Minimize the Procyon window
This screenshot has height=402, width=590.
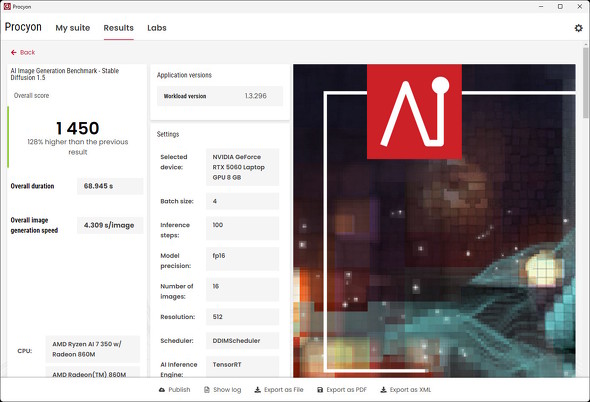click(541, 6)
